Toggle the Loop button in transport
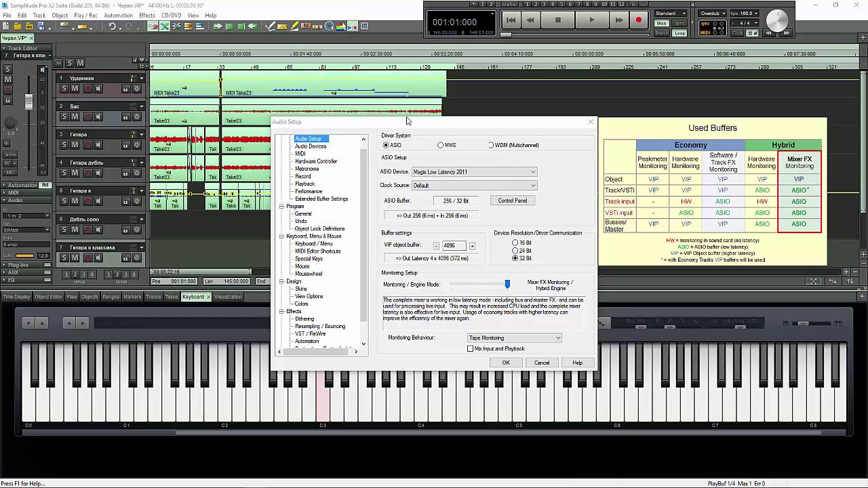 click(679, 33)
